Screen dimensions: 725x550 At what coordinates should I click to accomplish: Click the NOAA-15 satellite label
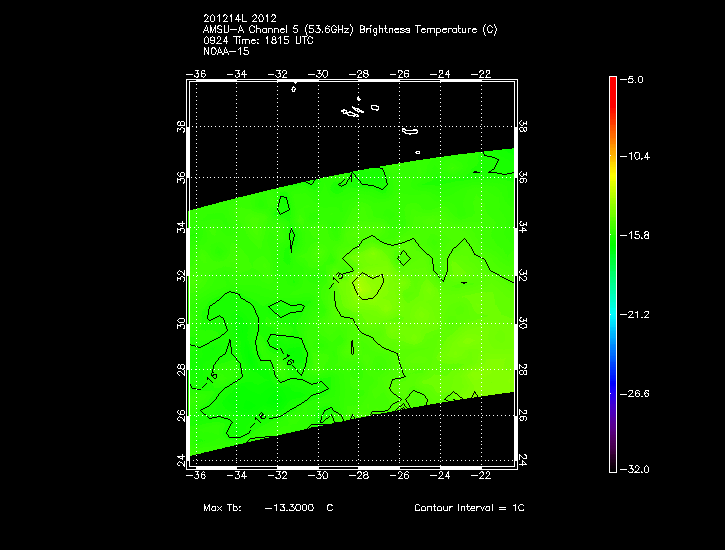pos(225,51)
